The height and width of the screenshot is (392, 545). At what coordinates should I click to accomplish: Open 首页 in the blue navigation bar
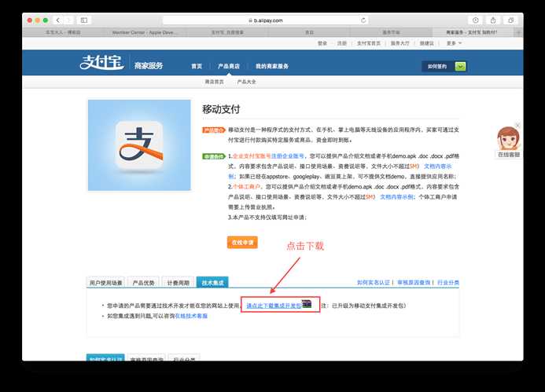click(197, 66)
